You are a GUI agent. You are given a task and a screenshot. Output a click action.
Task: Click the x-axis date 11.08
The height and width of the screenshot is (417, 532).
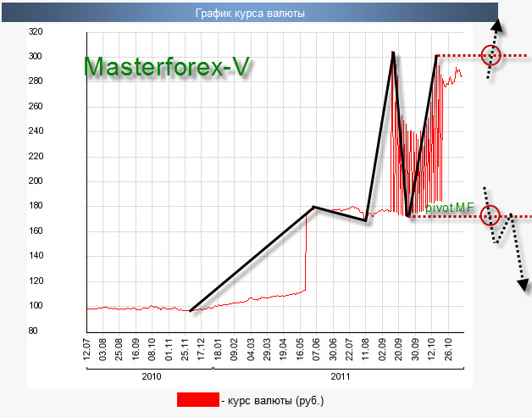(365, 349)
